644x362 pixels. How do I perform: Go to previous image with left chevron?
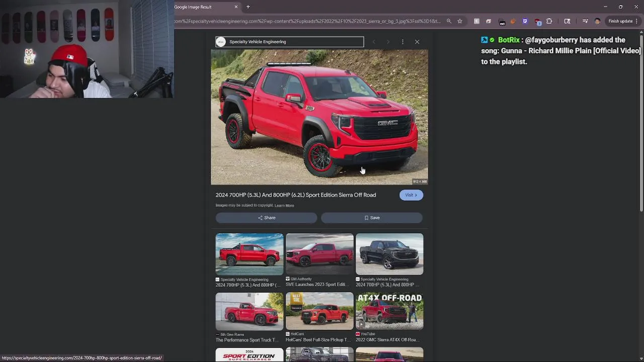[x=374, y=42]
